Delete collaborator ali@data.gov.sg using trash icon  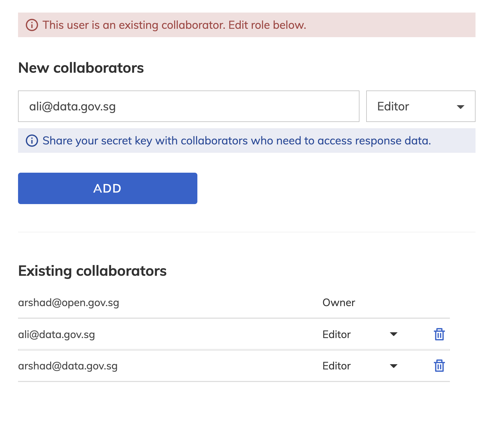(x=439, y=334)
